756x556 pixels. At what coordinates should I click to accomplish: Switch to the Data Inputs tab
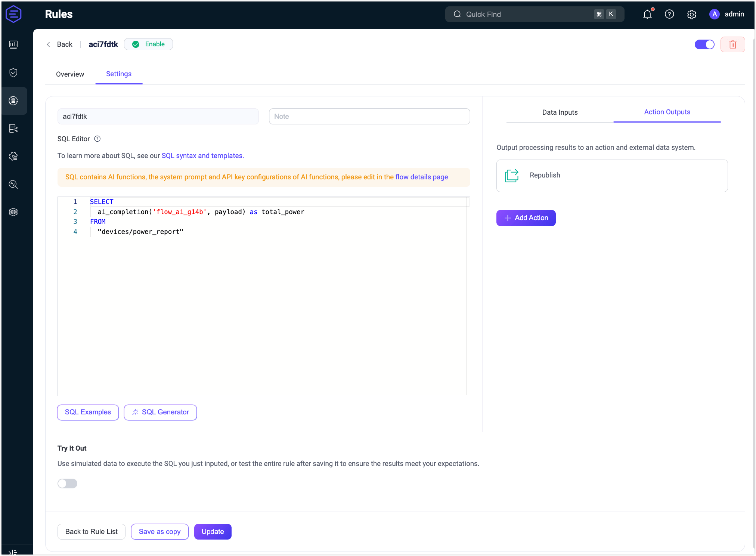pyautogui.click(x=560, y=112)
